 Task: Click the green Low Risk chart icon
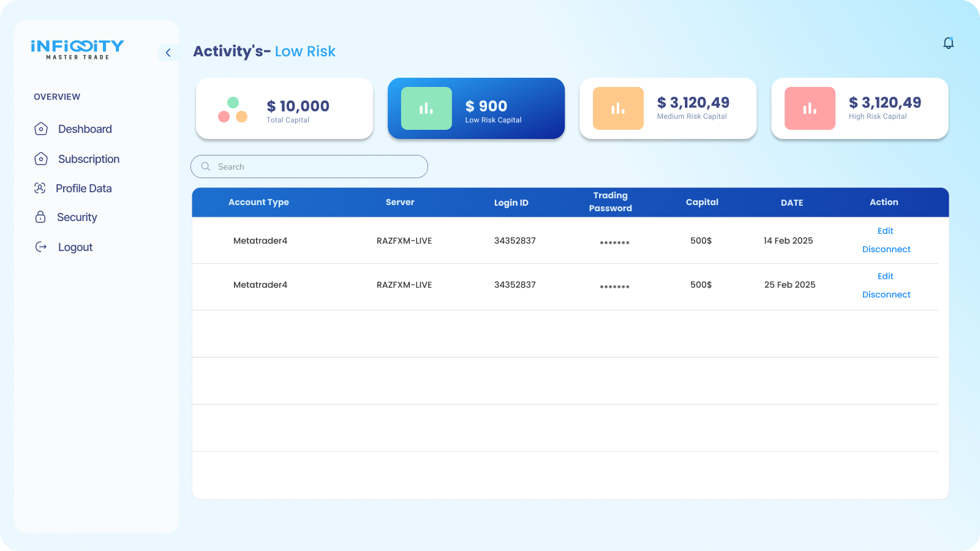click(x=426, y=108)
